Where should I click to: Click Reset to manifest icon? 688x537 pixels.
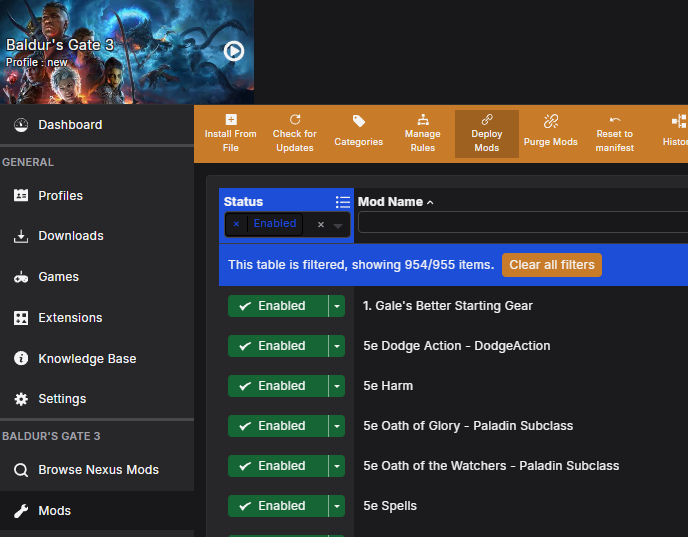point(614,120)
